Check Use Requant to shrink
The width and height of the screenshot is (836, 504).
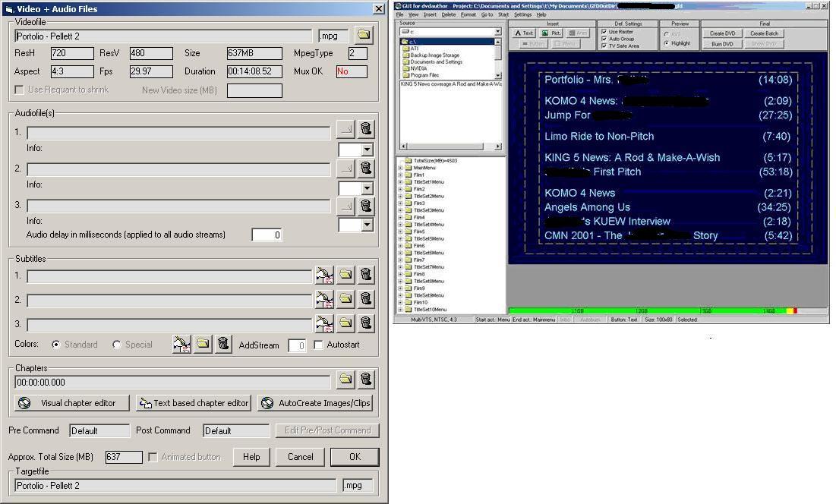point(19,90)
